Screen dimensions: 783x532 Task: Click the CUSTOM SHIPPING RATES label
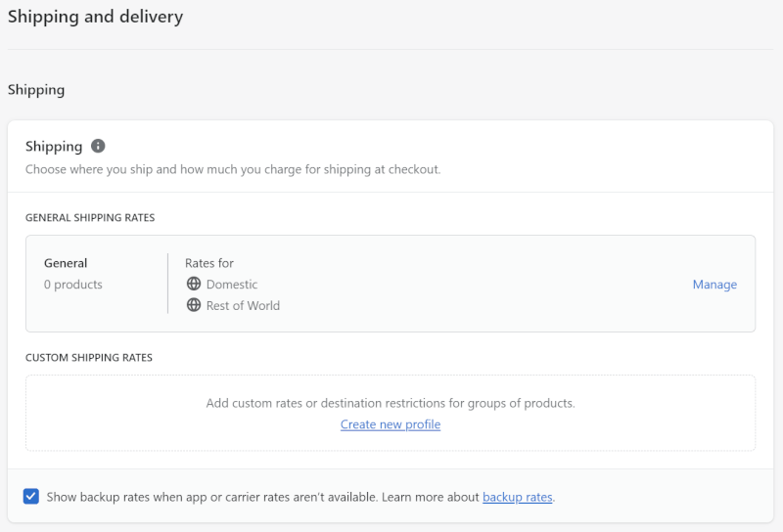click(x=89, y=358)
